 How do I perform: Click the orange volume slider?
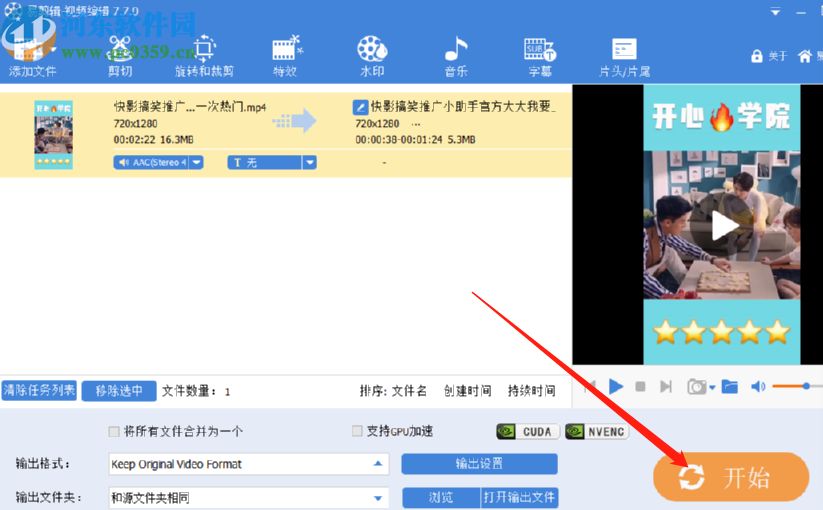tap(797, 386)
